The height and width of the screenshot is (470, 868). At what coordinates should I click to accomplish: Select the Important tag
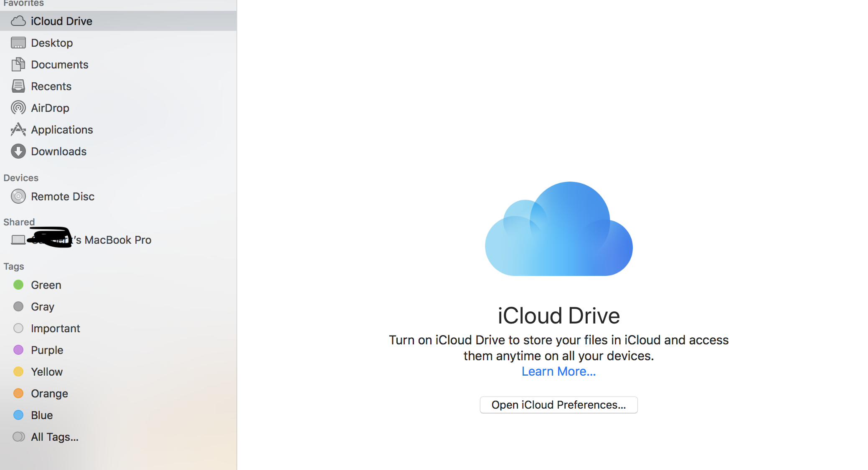tap(55, 328)
